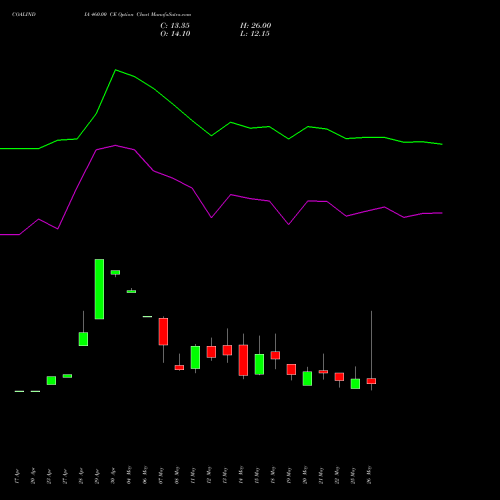Click the low value L: 12.15
The height and width of the screenshot is (500, 500).
click(x=255, y=34)
